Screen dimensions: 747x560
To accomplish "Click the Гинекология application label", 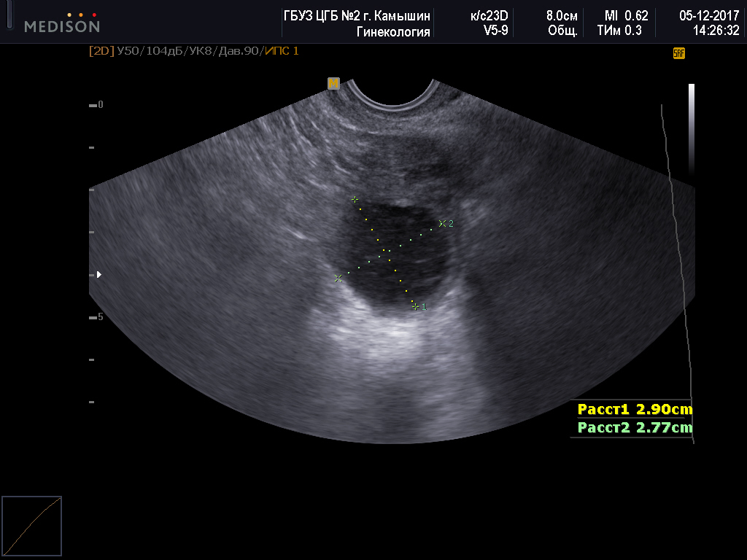I will coord(393,31).
